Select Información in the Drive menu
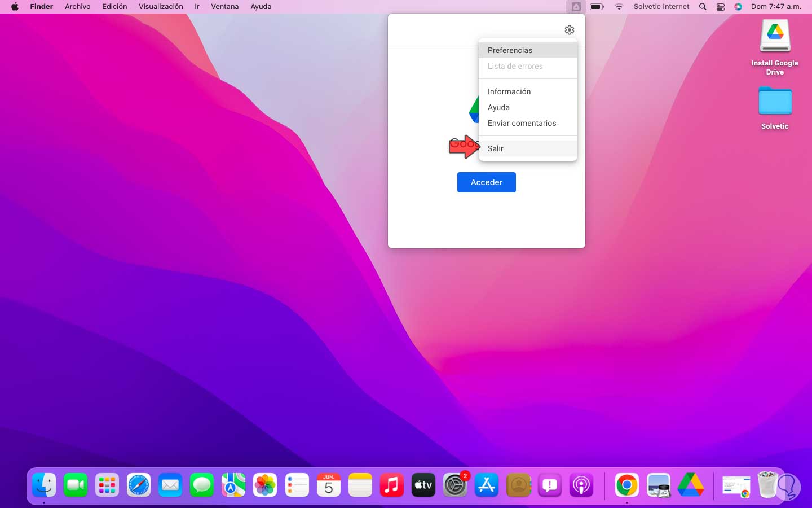Image resolution: width=812 pixels, height=508 pixels. coord(528,91)
